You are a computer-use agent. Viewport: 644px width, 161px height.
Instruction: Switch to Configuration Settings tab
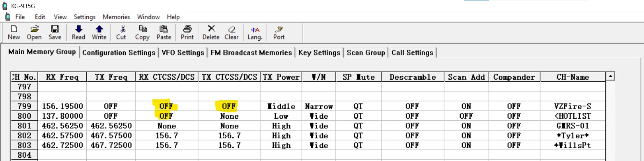pyautogui.click(x=119, y=53)
